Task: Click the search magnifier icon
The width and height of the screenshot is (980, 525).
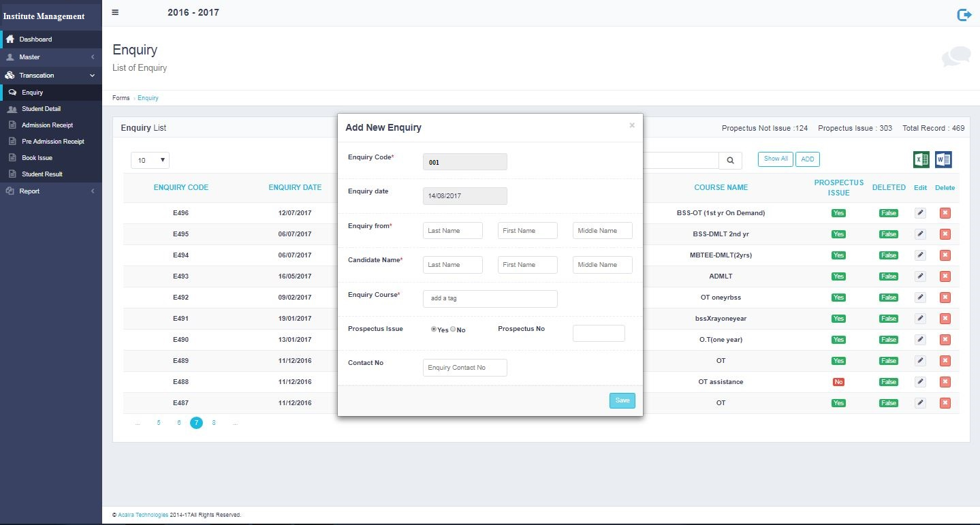Action: (x=730, y=160)
